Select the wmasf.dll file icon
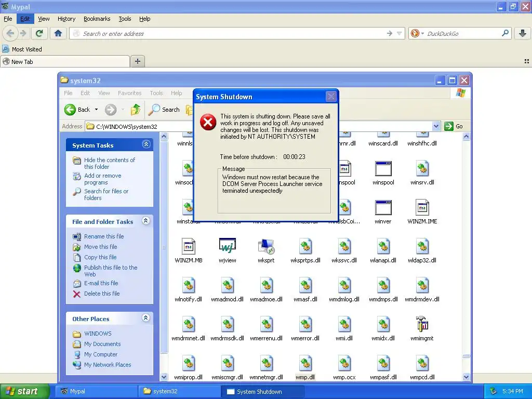The image size is (532, 399). (305, 285)
